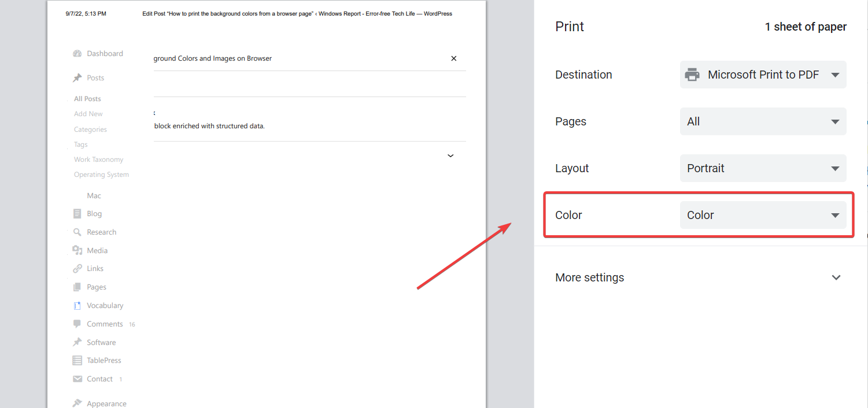Click 'block enriched with structured data.' text
This screenshot has height=408, width=868.
(x=209, y=126)
